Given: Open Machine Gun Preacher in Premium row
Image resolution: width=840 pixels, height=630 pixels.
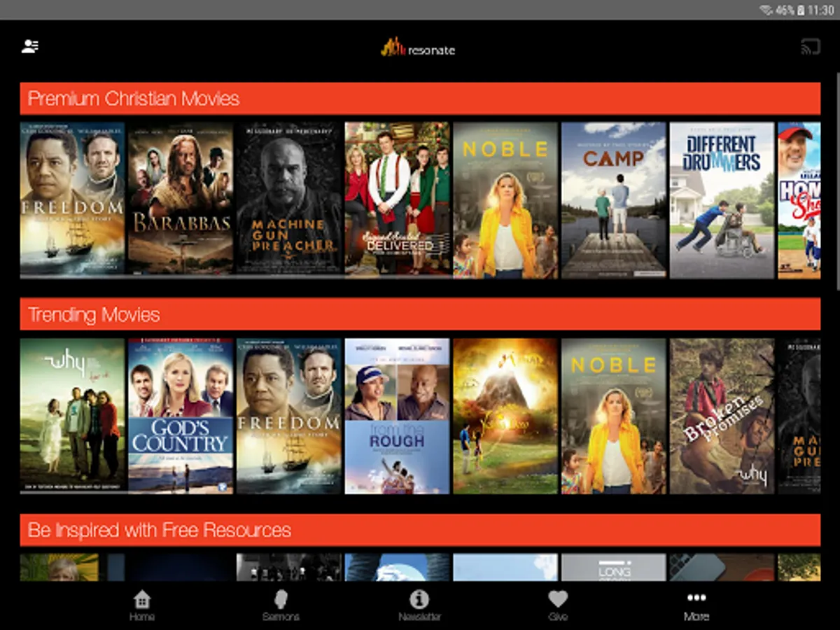Looking at the screenshot, I should pos(289,200).
